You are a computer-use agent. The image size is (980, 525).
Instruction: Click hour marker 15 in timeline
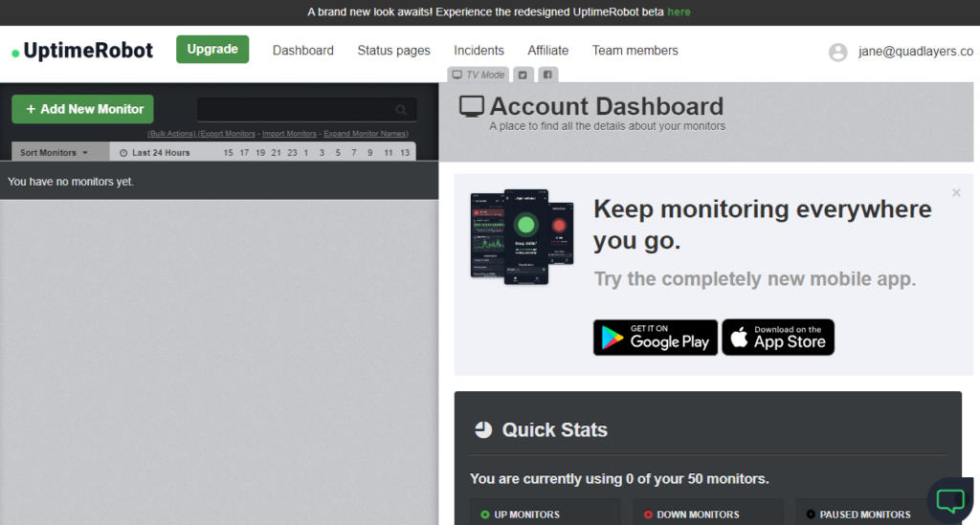(x=228, y=152)
